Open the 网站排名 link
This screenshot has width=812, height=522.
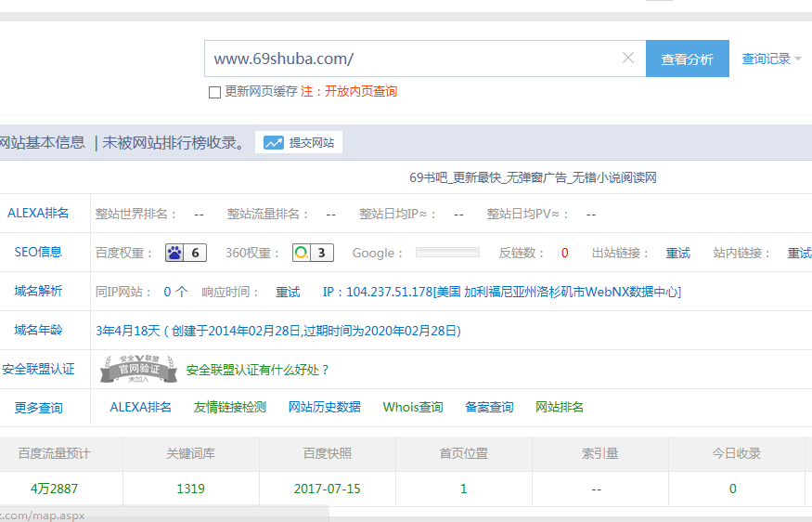(x=560, y=407)
